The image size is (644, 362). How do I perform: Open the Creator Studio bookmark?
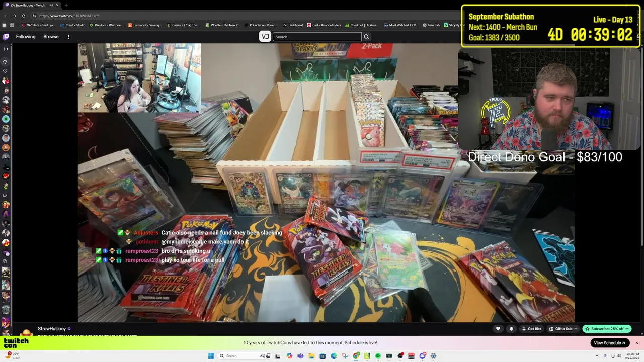pos(72,25)
